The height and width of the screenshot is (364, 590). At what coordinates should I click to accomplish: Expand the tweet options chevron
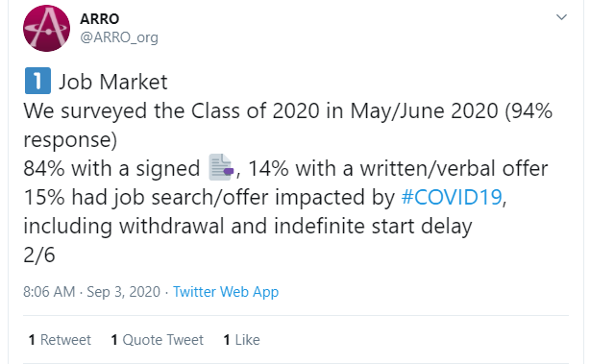(x=561, y=17)
